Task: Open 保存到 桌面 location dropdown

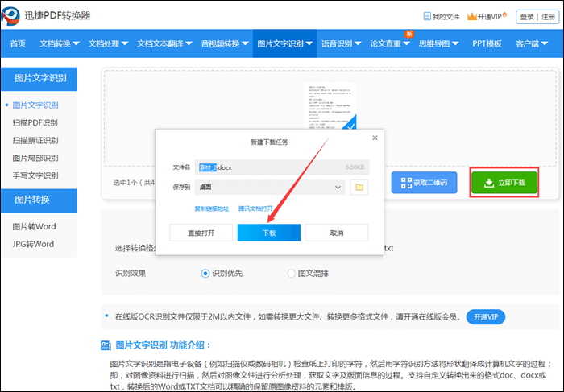Action: pyautogui.click(x=270, y=188)
